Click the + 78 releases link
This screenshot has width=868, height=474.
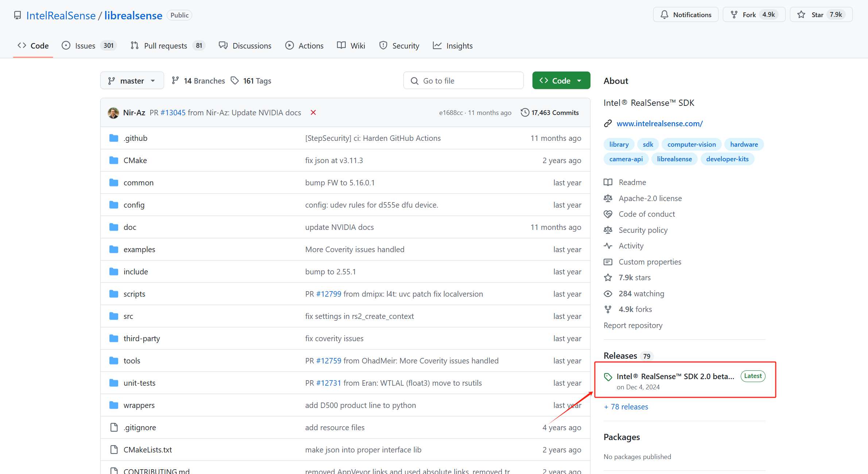626,406
